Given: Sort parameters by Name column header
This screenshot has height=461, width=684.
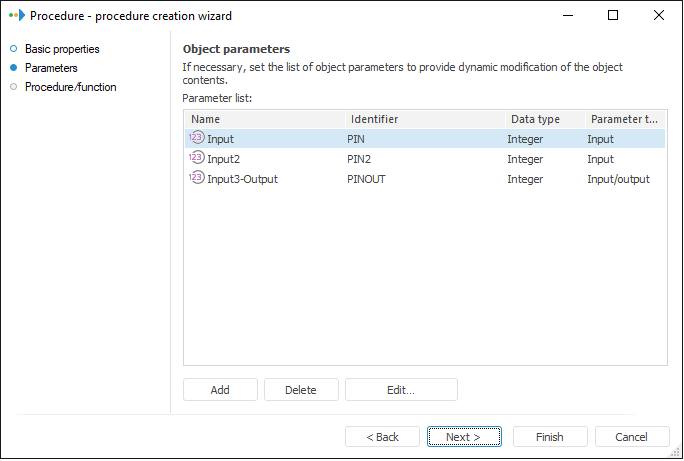Looking at the screenshot, I should point(264,119).
